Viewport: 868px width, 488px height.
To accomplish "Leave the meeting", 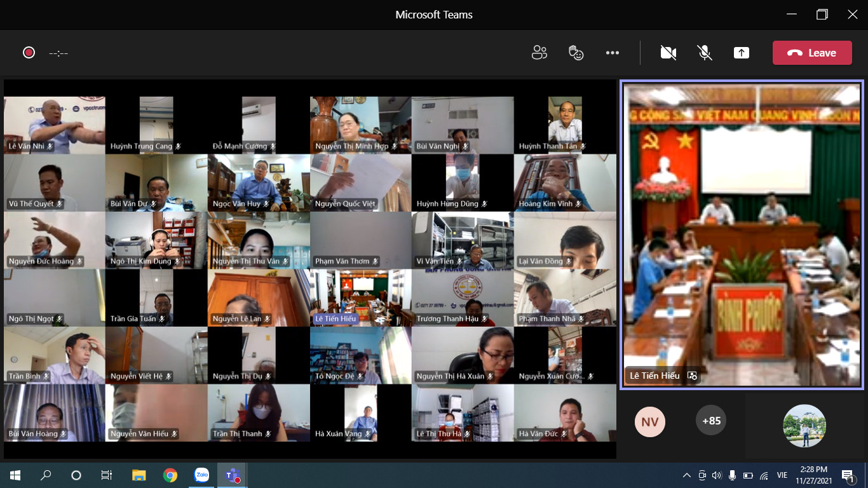I will pyautogui.click(x=811, y=53).
